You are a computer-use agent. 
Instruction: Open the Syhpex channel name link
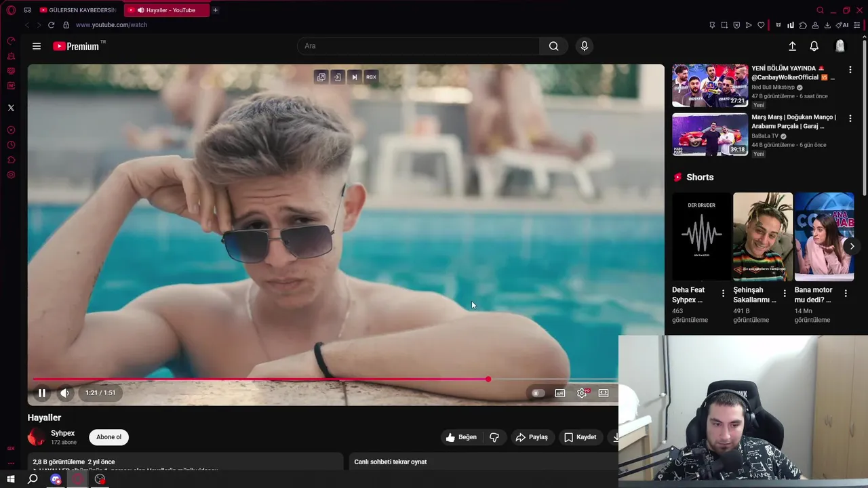pyautogui.click(x=62, y=433)
